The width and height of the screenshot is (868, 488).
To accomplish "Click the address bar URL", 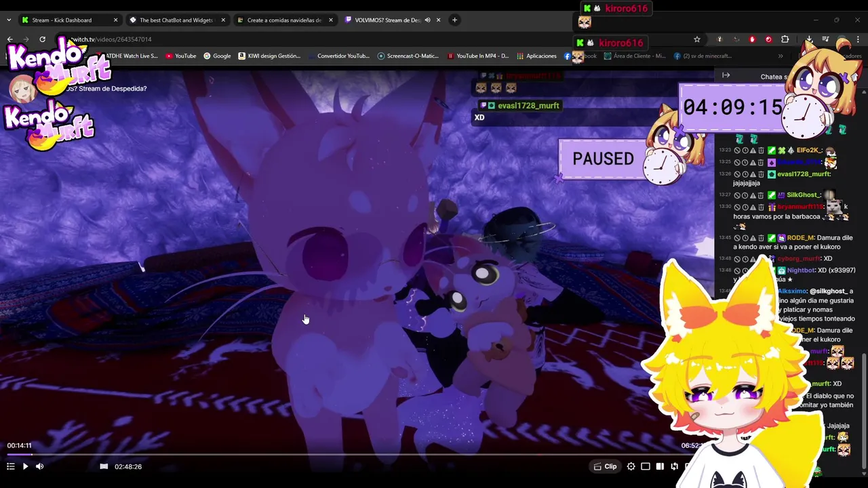I will pos(111,39).
